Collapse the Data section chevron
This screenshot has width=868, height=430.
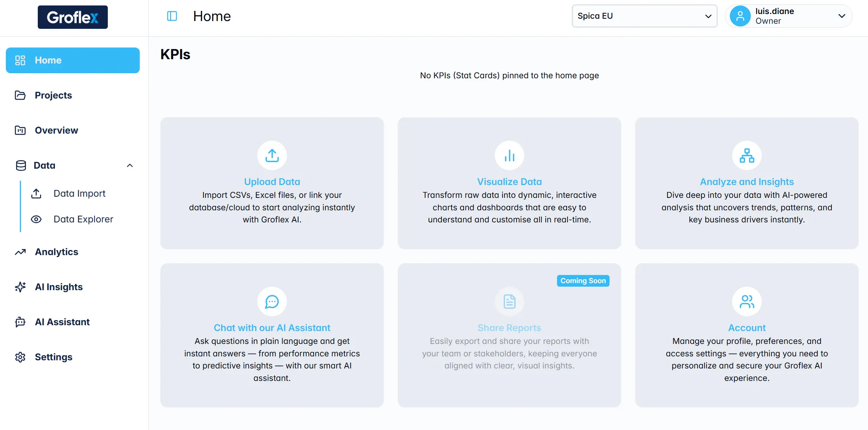click(x=130, y=166)
